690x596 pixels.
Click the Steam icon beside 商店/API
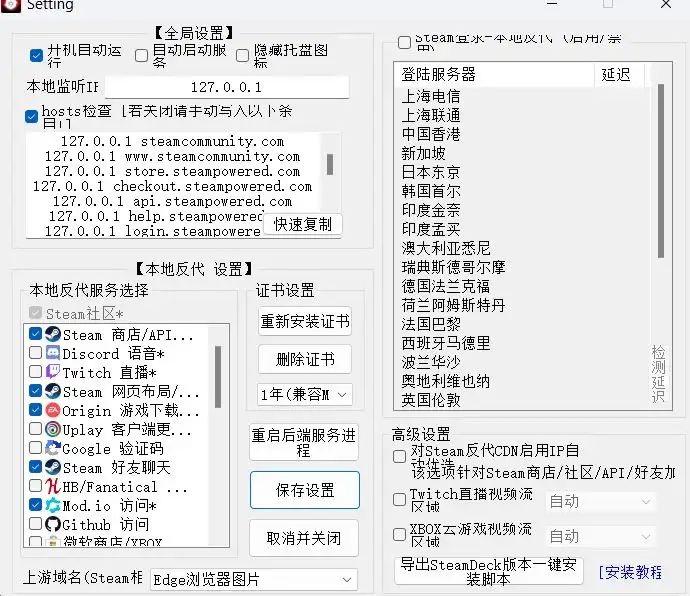point(53,335)
